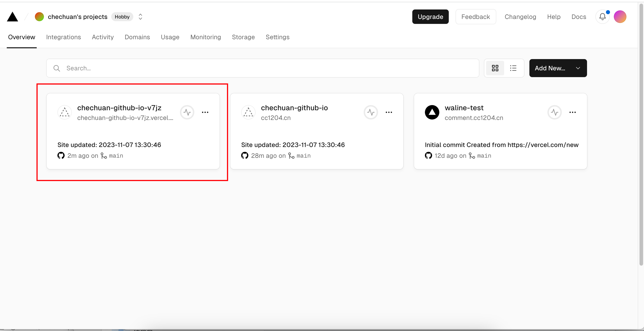Open the Settings tab
644x331 pixels.
(x=277, y=37)
